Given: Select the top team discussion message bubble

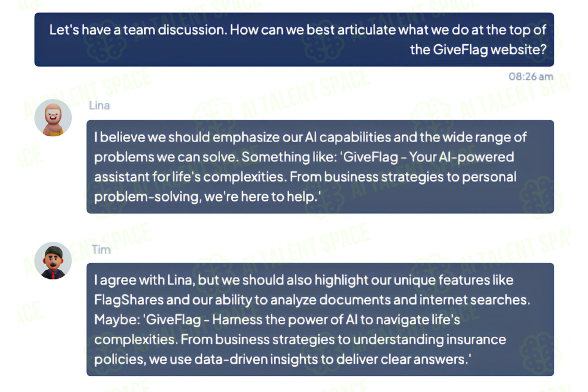Looking at the screenshot, I should click(x=294, y=40).
